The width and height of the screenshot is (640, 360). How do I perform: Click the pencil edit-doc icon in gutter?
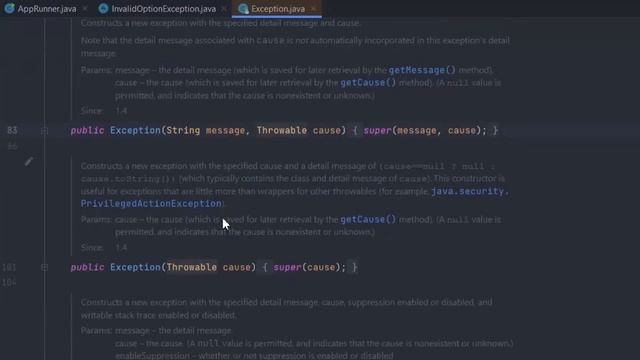pyautogui.click(x=29, y=161)
